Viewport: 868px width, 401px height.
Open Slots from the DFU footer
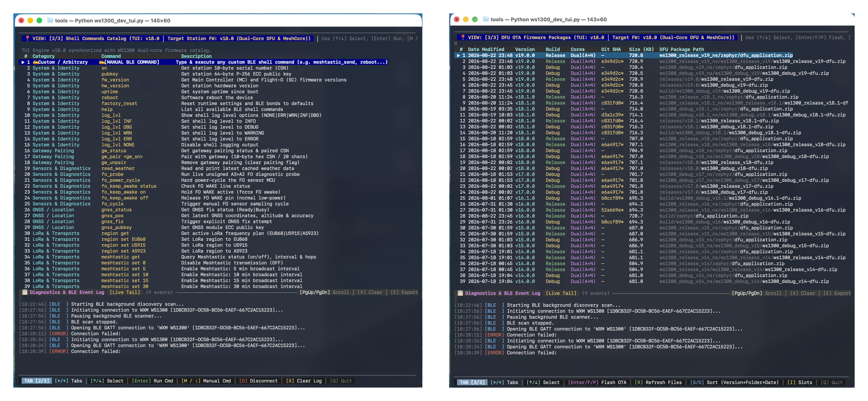tap(800, 383)
